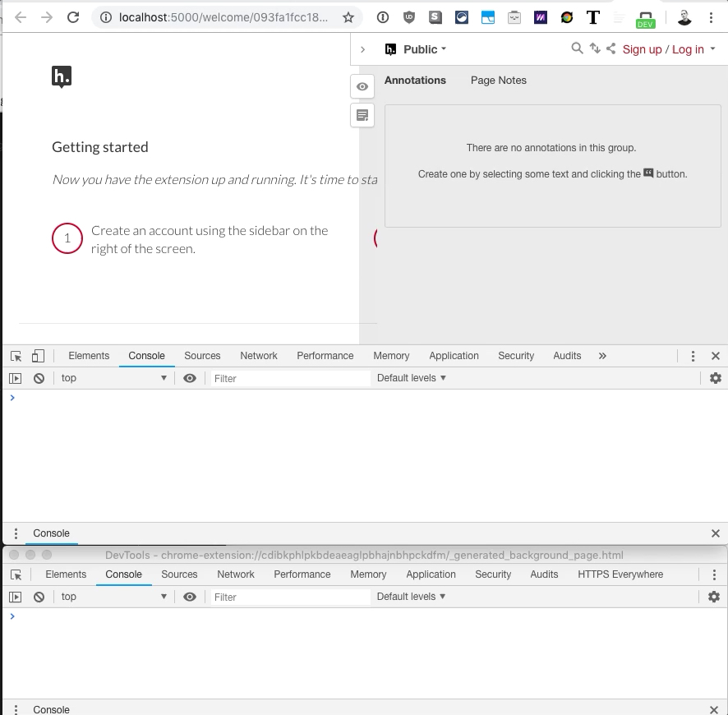728x715 pixels.
Task: Open Memory tab in background page DevTools
Action: point(368,574)
